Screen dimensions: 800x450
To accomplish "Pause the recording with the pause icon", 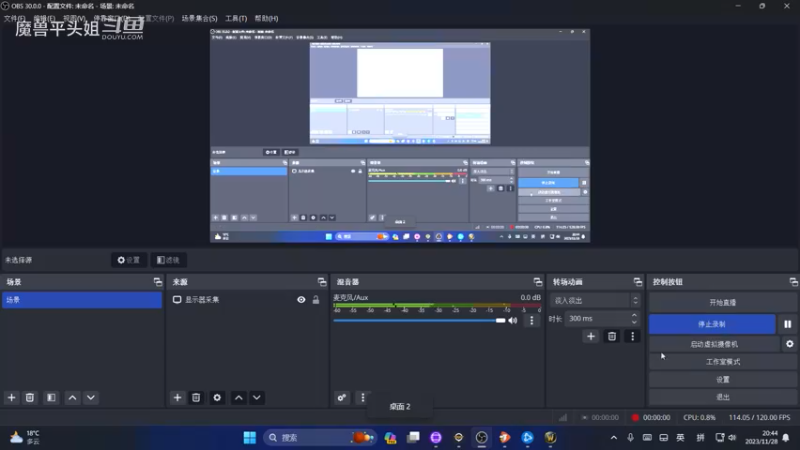I will coord(788,324).
